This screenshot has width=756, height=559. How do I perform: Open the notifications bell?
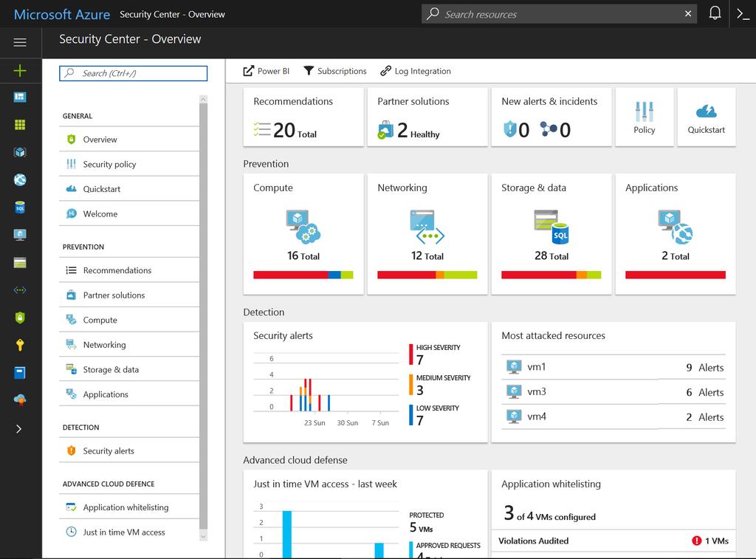tap(715, 13)
